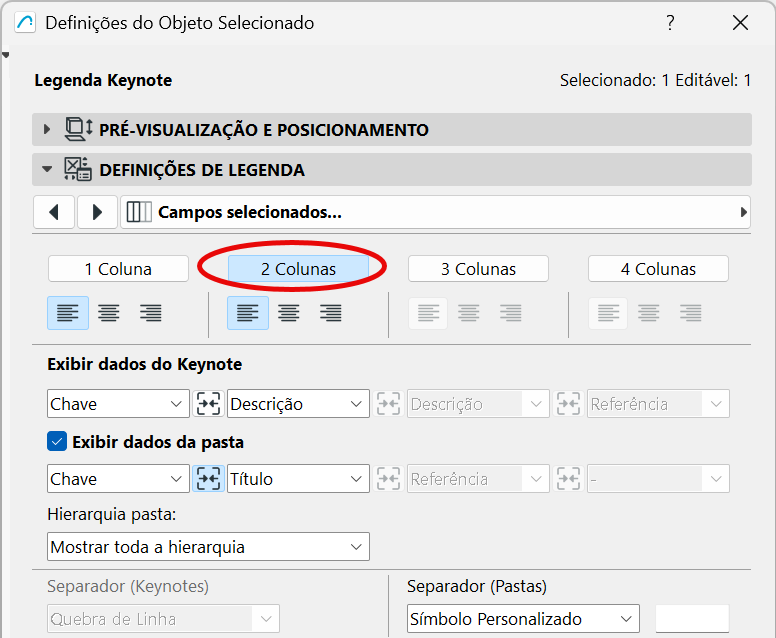Open Quebra de Linha separator dropdown
This screenshot has width=776, height=638.
click(x=163, y=619)
